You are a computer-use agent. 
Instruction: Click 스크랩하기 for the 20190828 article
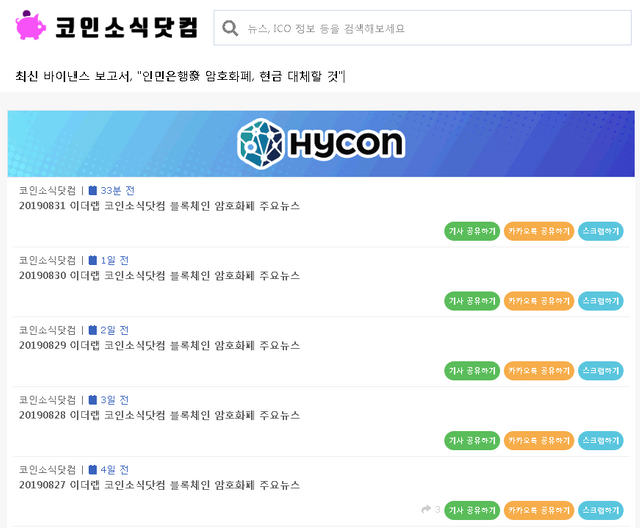601,441
